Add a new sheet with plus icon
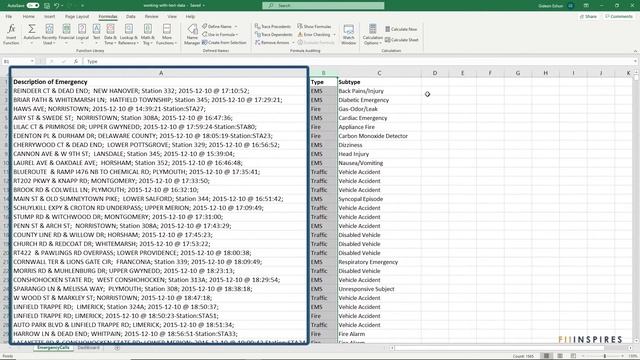This screenshot has width=640, height=360. (117, 348)
